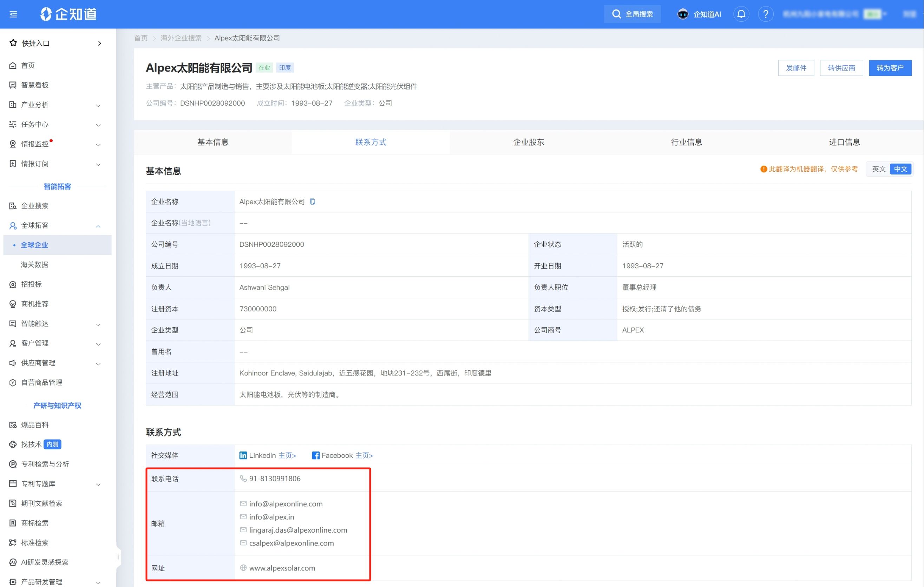Collapse sidebar with hamburger menu icon

coord(13,14)
